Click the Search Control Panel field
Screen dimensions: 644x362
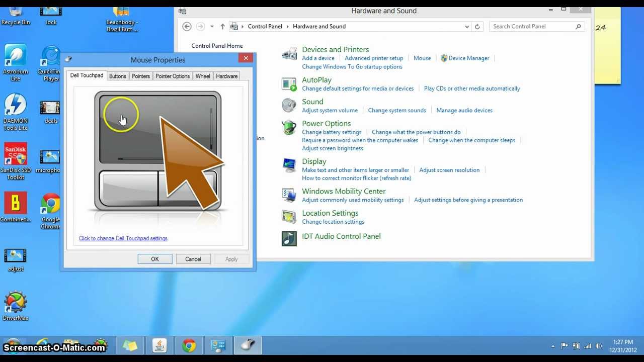(x=537, y=27)
